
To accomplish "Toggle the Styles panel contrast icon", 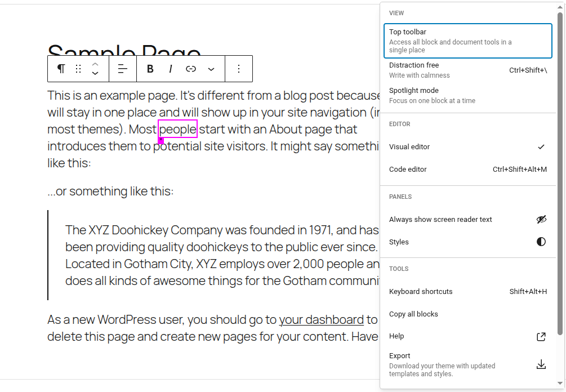I will point(541,242).
